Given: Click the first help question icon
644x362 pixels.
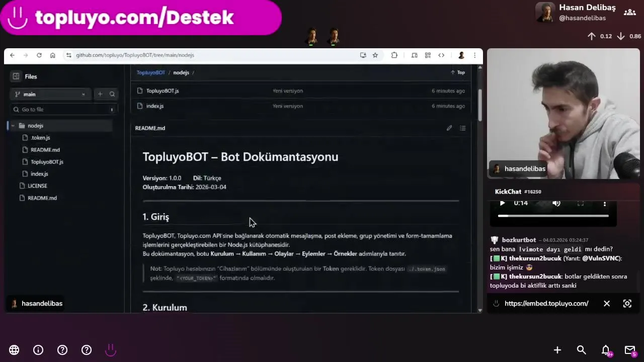Looking at the screenshot, I should pyautogui.click(x=62, y=350).
